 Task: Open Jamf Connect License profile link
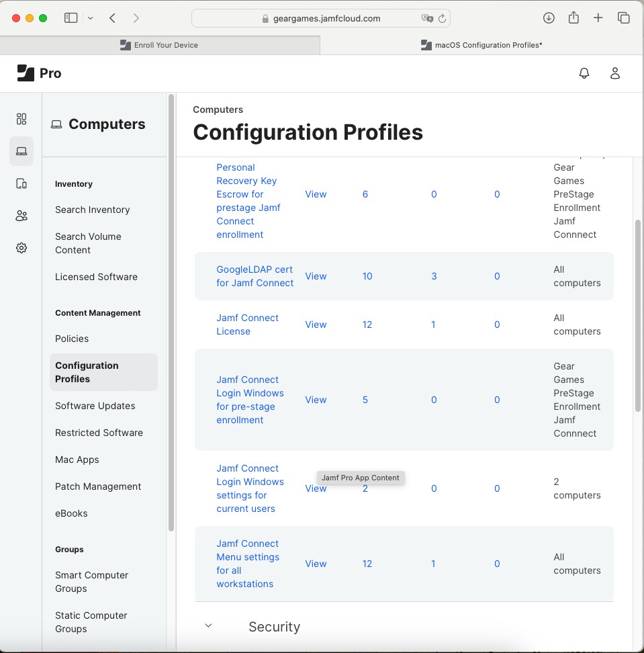click(x=247, y=324)
